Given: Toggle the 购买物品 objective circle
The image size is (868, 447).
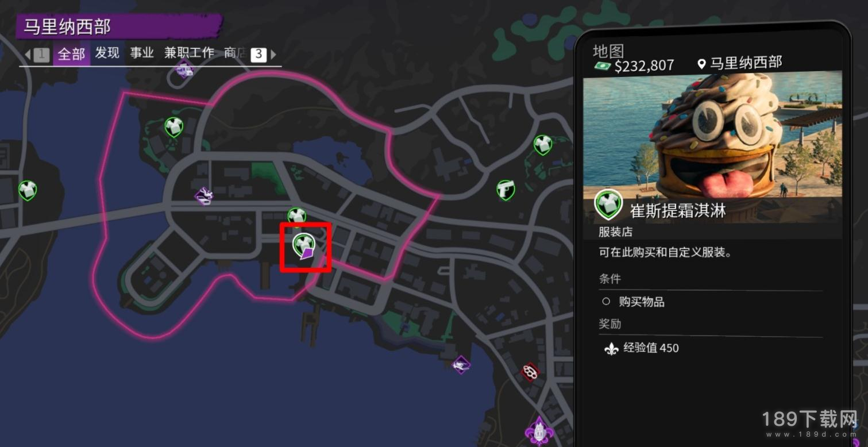Looking at the screenshot, I should coord(605,302).
